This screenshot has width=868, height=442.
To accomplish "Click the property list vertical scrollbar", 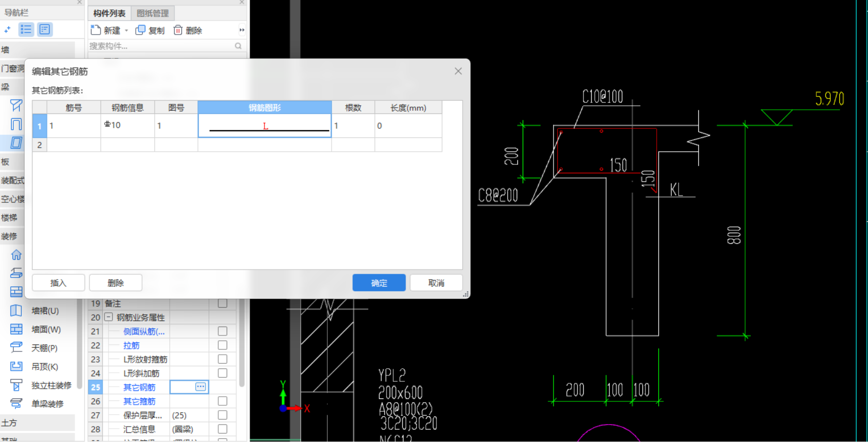I will tap(242, 343).
